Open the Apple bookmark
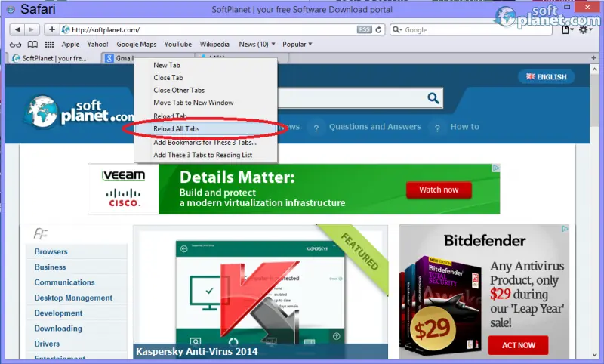The width and height of the screenshot is (604, 364). coord(70,45)
